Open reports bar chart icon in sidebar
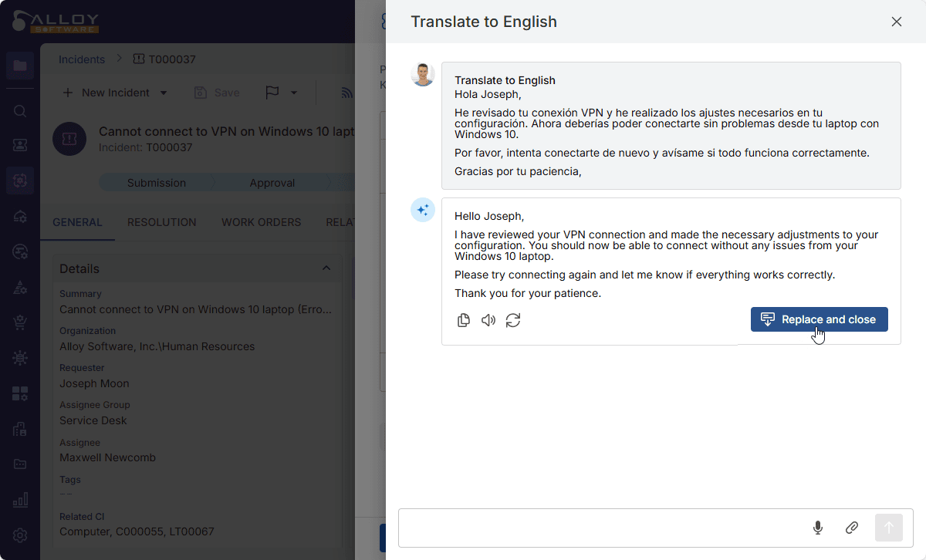This screenshot has height=560, width=926. coord(20,500)
